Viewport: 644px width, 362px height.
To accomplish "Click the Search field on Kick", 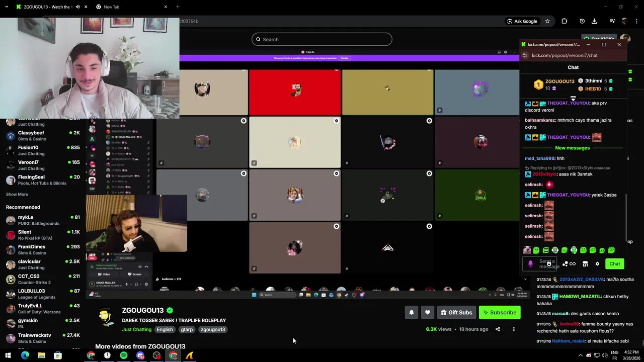I will pos(322,39).
